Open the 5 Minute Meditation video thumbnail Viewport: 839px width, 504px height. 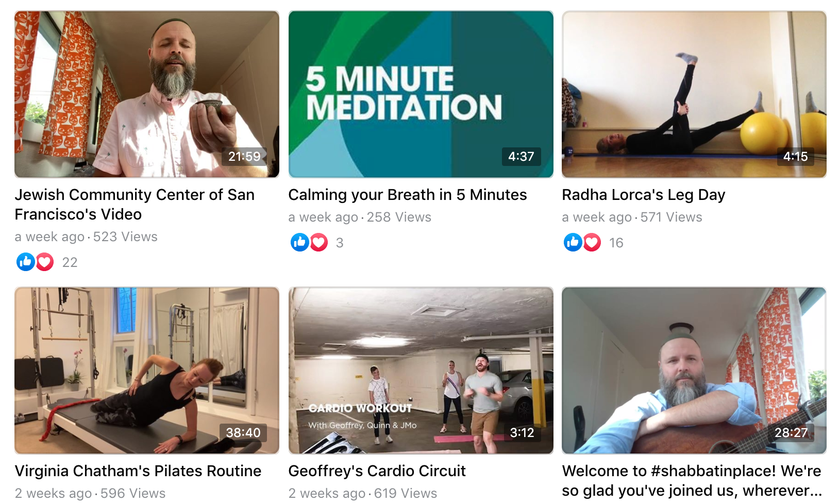(421, 94)
